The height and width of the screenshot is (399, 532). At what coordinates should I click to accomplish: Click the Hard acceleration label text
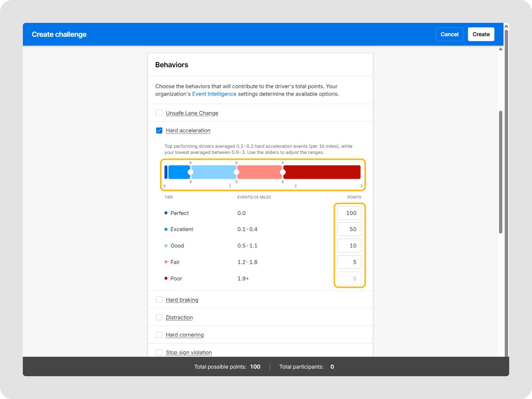pyautogui.click(x=188, y=130)
